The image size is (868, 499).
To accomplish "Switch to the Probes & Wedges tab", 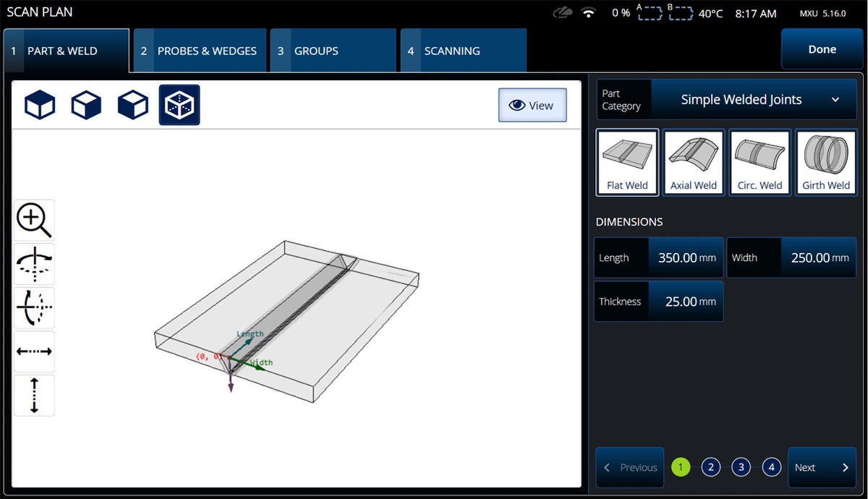I will pyautogui.click(x=199, y=51).
